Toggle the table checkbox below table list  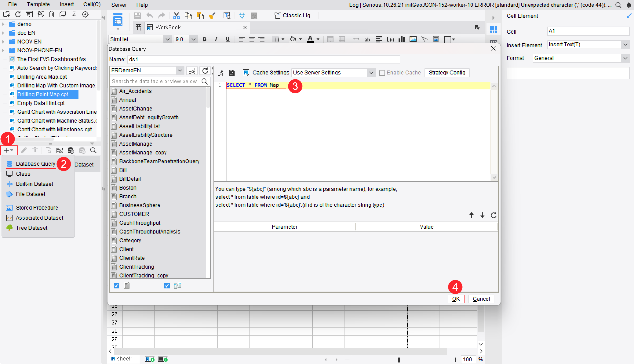117,286
